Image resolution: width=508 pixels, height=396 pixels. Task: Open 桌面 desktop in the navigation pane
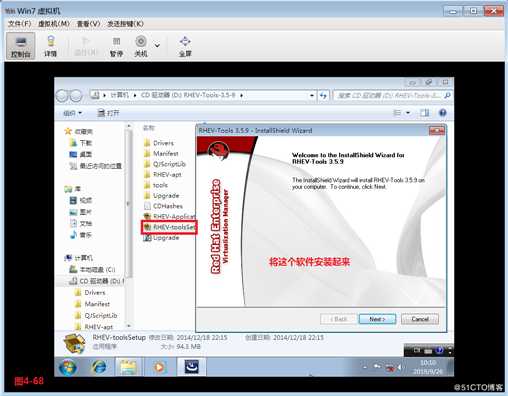point(80,154)
